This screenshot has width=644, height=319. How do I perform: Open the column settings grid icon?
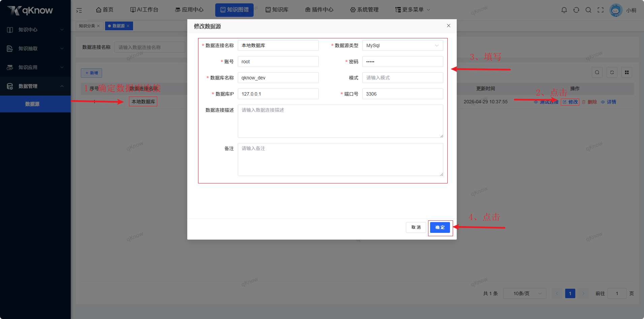tap(627, 72)
